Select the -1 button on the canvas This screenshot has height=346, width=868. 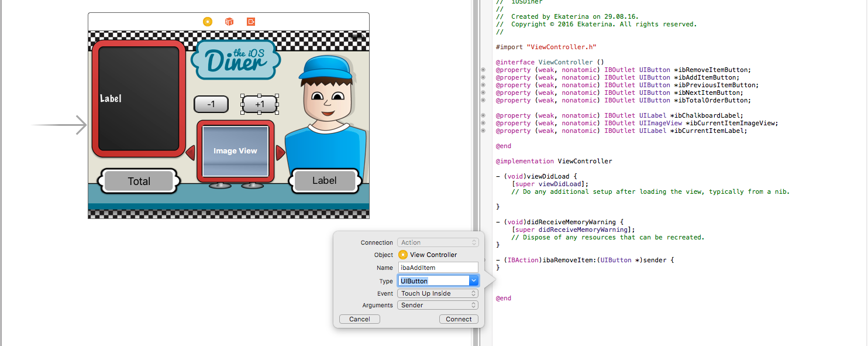(211, 104)
